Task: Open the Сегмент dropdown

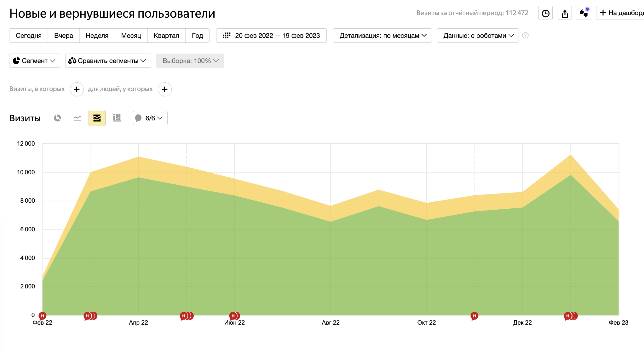Action: [x=35, y=61]
